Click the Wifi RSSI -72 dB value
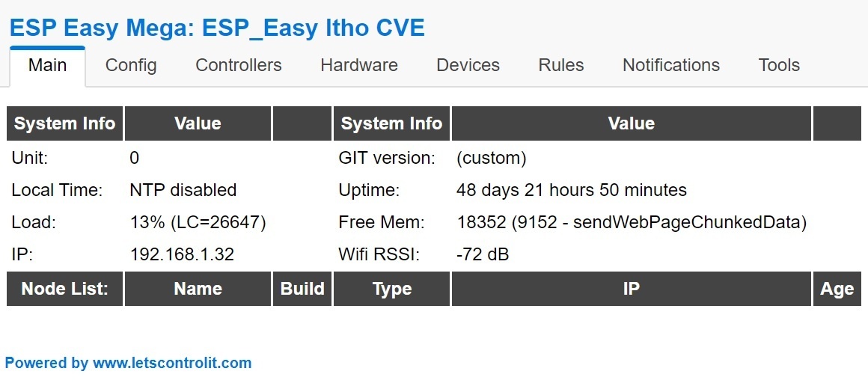The image size is (868, 389). coord(482,254)
